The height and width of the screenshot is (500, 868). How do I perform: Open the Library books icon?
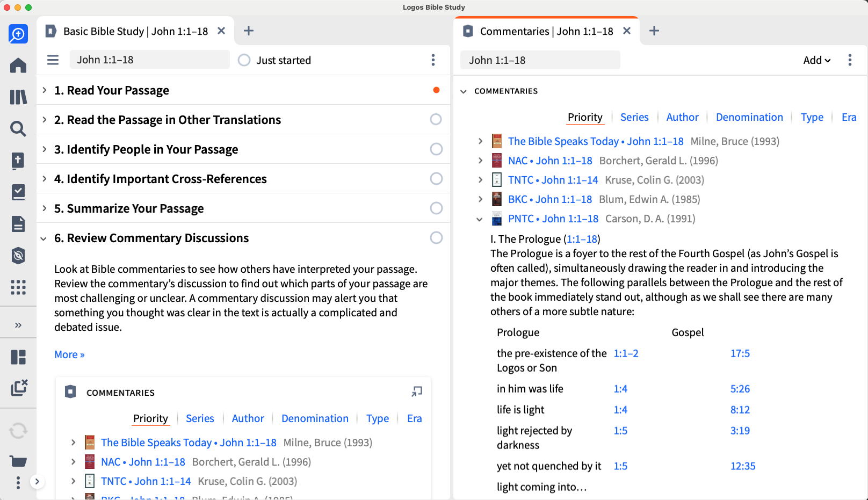coord(18,97)
